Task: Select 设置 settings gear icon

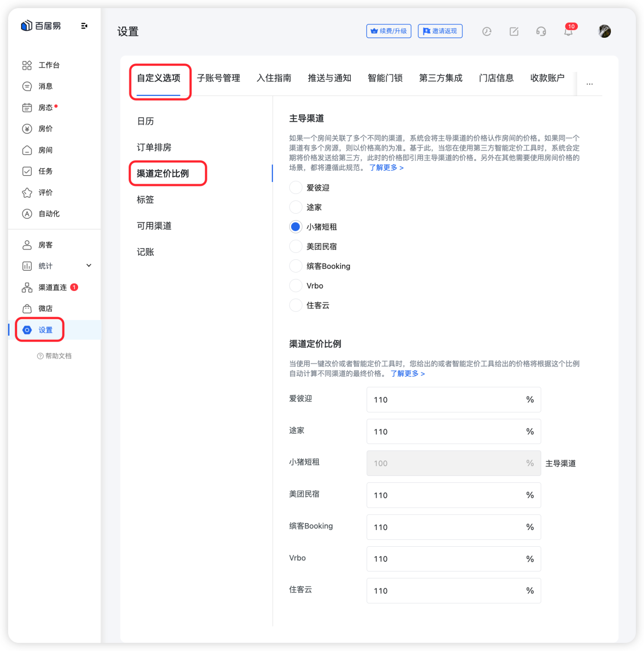Action: click(27, 330)
